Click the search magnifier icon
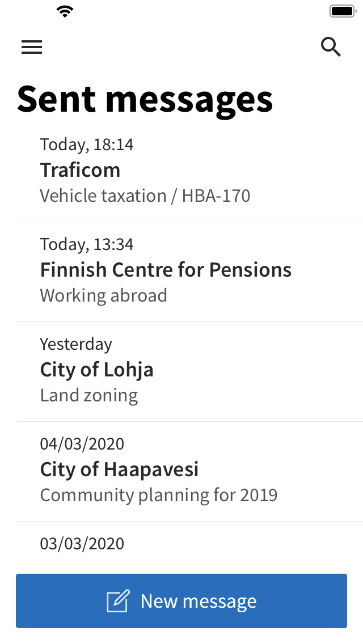Screen dimensions: 363x644 pos(331,47)
